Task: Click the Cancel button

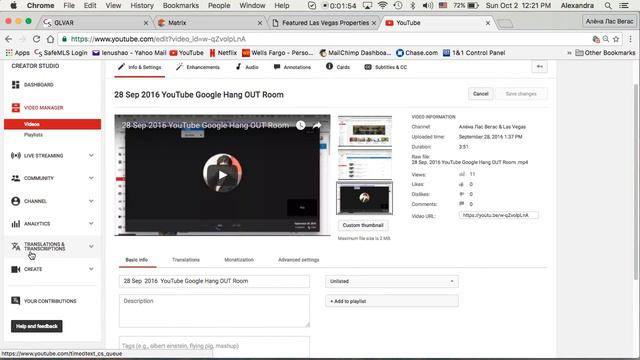Action: (x=480, y=94)
